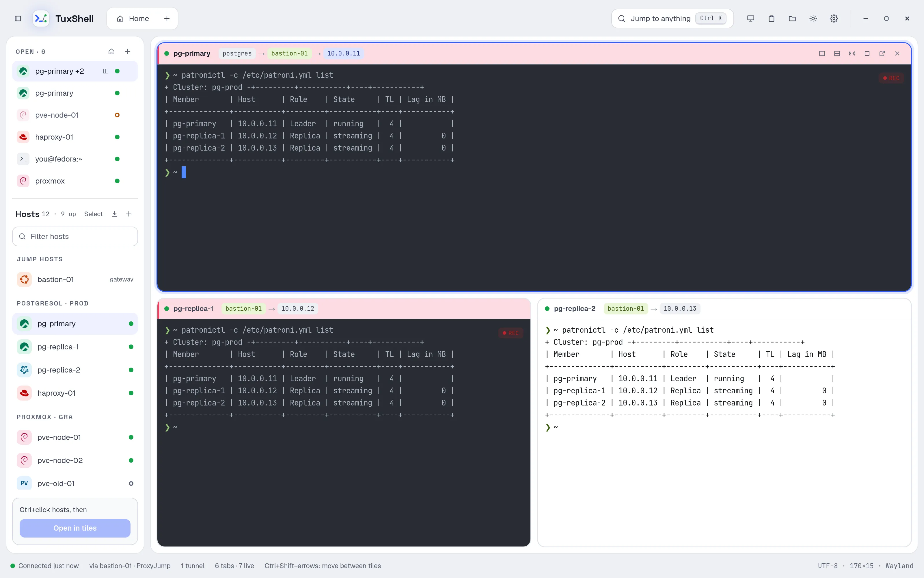Open Jump to anything search box
Viewport: 924px width, 578px height.
[672, 18]
